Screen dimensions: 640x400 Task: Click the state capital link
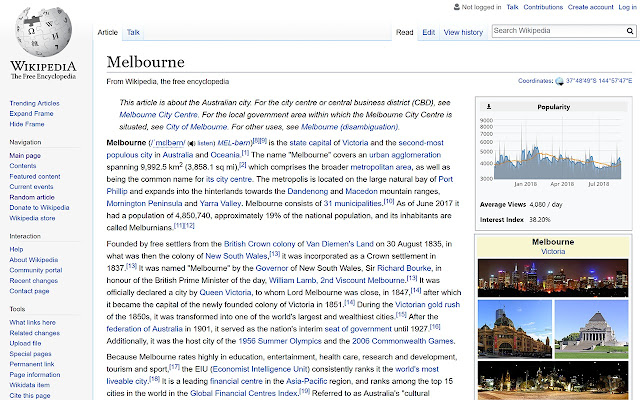click(x=310, y=143)
